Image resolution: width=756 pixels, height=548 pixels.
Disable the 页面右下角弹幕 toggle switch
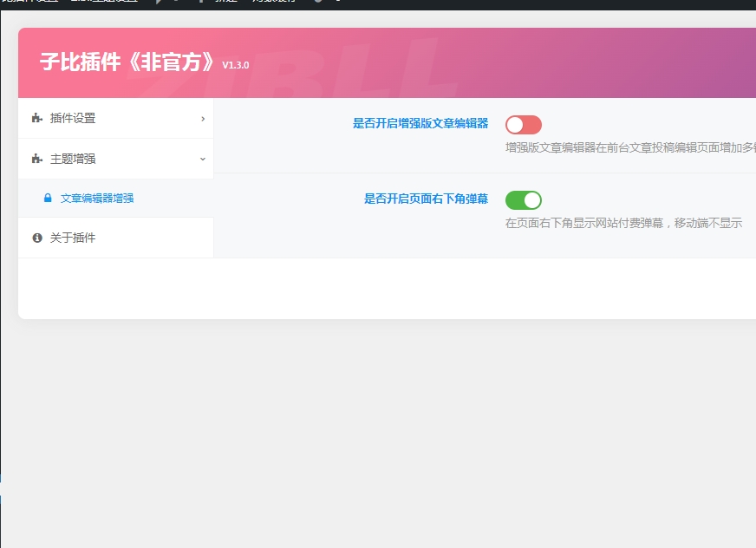524,199
